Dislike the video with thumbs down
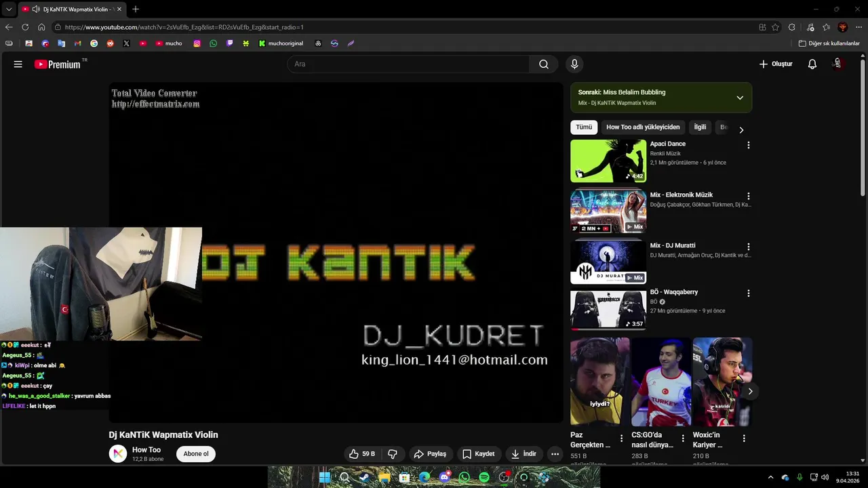The image size is (868, 488). click(393, 454)
